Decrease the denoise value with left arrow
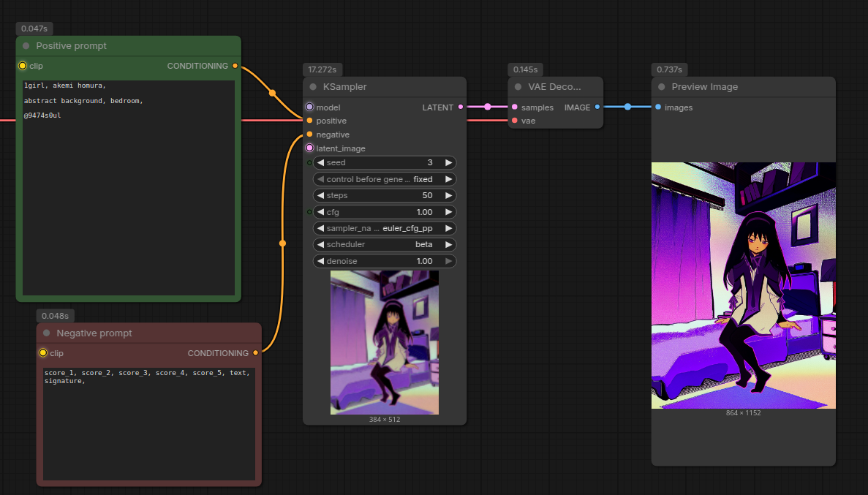The width and height of the screenshot is (868, 495). click(320, 261)
